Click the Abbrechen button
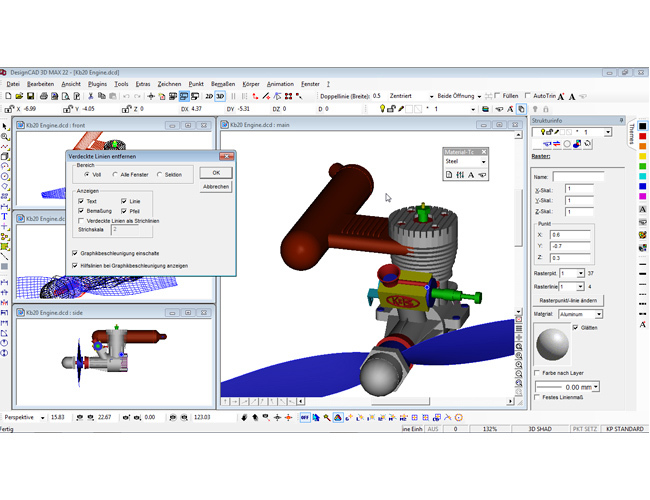Image resolution: width=650 pixels, height=500 pixels. [x=216, y=187]
